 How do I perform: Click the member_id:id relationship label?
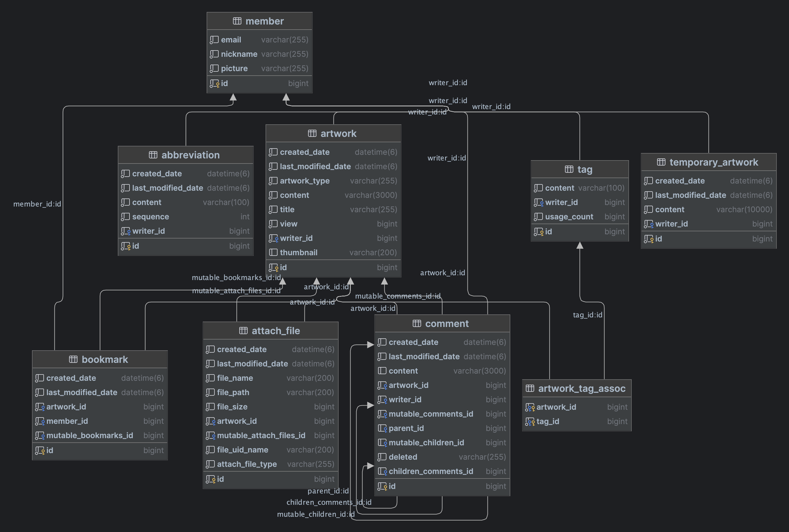tap(37, 204)
